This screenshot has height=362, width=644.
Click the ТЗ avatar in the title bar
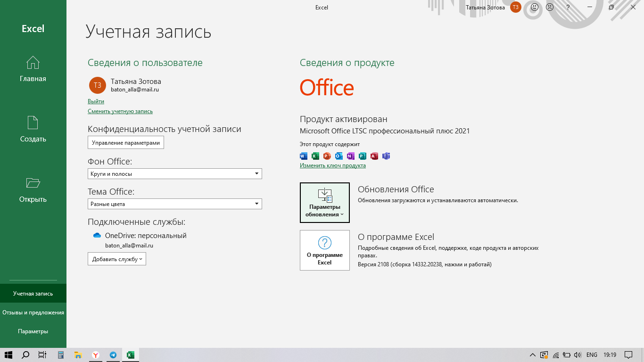pyautogui.click(x=516, y=7)
